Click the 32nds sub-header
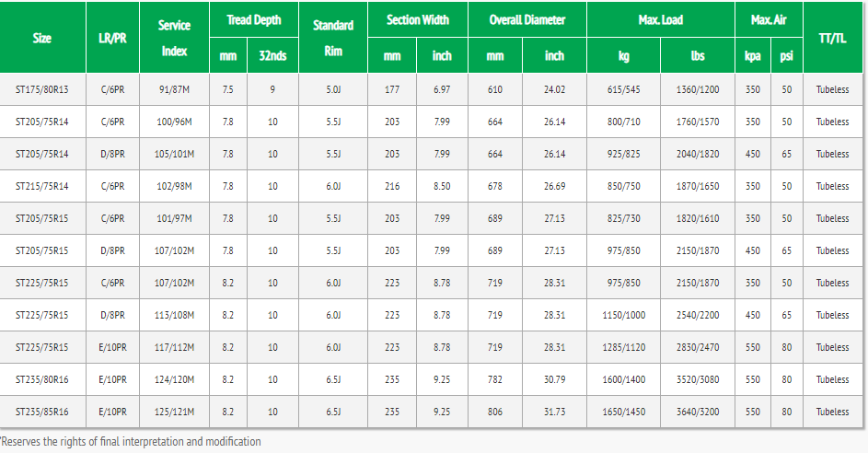 click(x=272, y=56)
